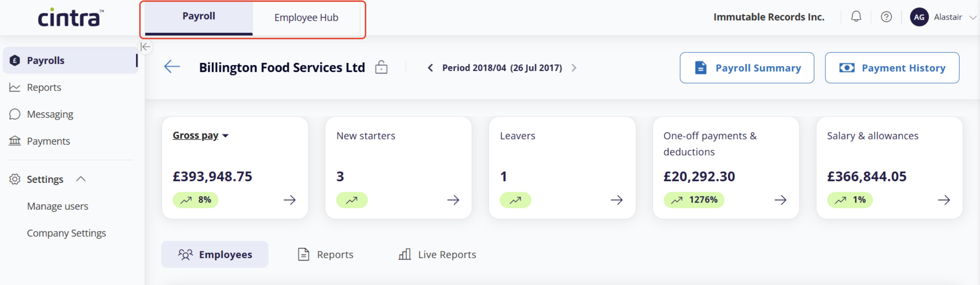Click the Payment History button
Image resolution: width=980 pixels, height=285 pixels.
coord(892,68)
